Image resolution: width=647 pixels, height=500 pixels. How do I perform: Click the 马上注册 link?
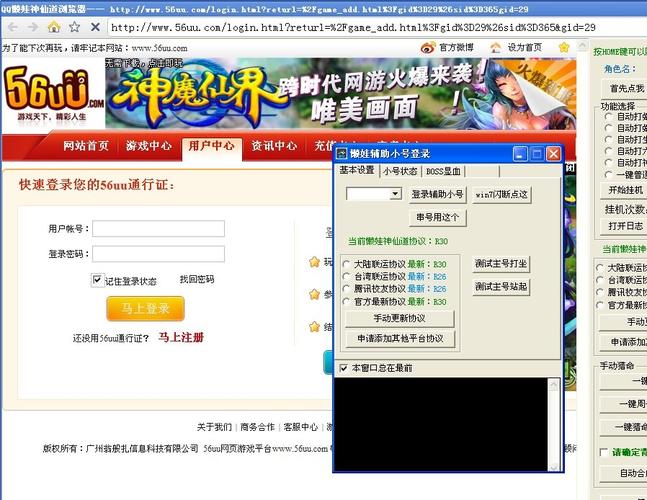point(181,337)
